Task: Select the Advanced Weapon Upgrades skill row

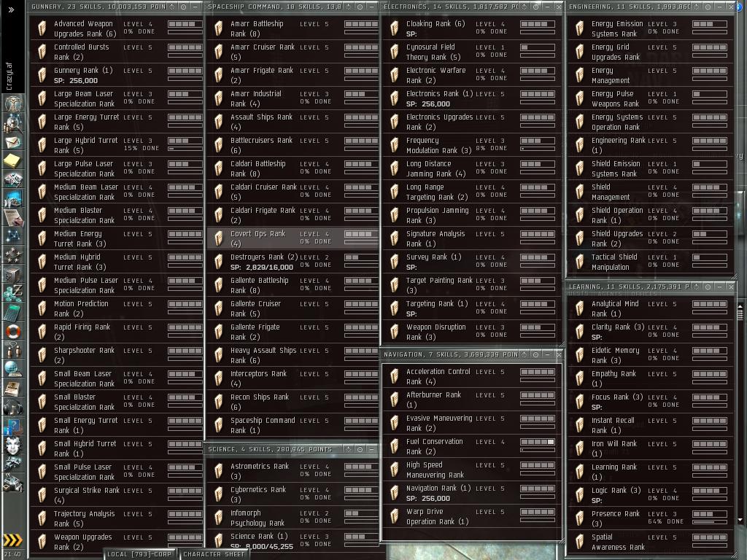Action: pos(117,28)
